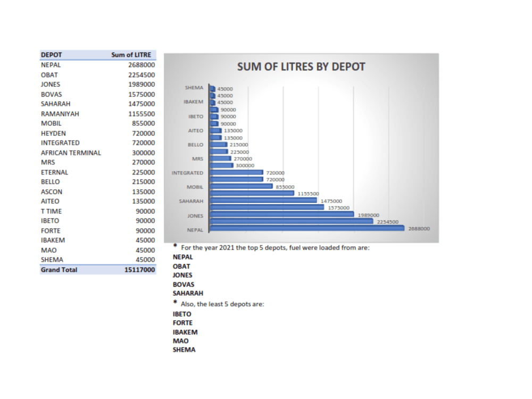Click the 2254500 data label in the chart

[388, 222]
